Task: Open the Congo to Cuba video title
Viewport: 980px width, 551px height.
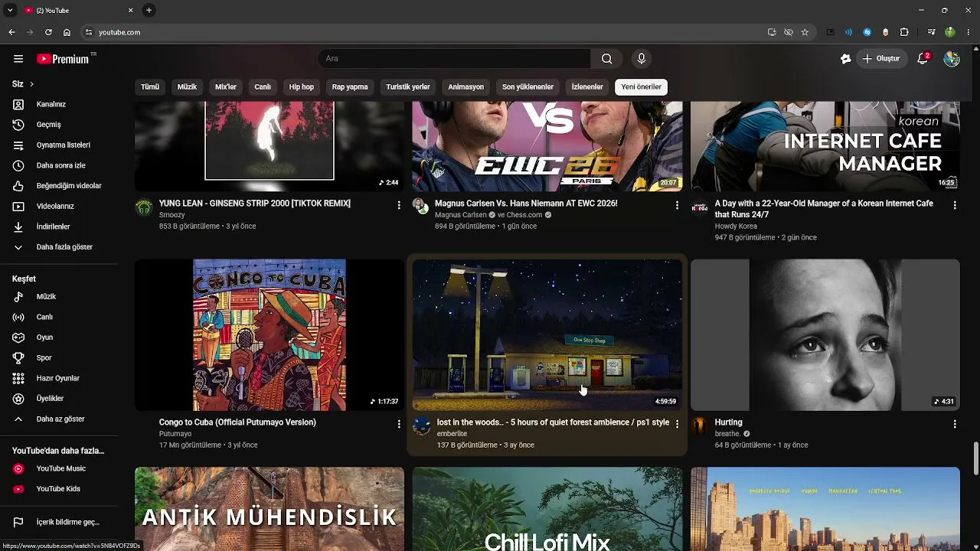Action: pyautogui.click(x=237, y=422)
